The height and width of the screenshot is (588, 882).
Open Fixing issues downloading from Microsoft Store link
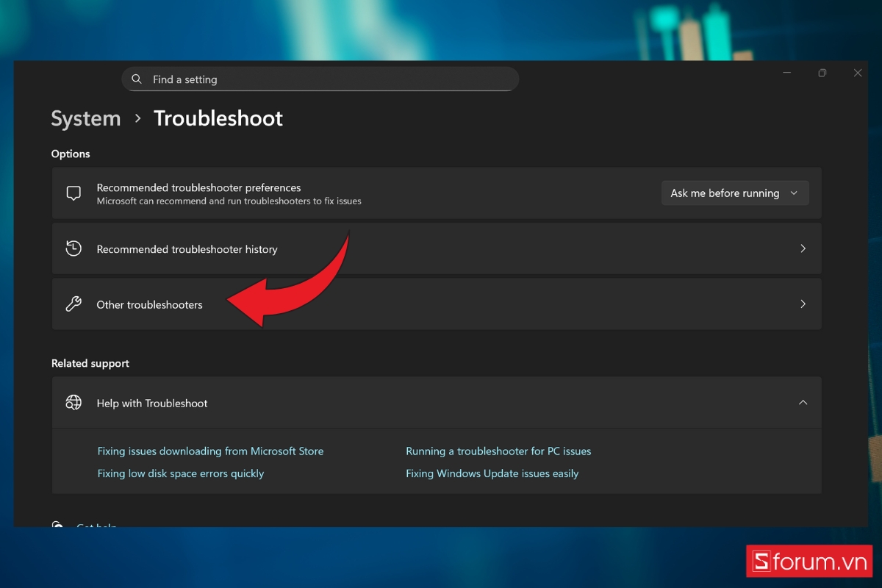pos(210,451)
